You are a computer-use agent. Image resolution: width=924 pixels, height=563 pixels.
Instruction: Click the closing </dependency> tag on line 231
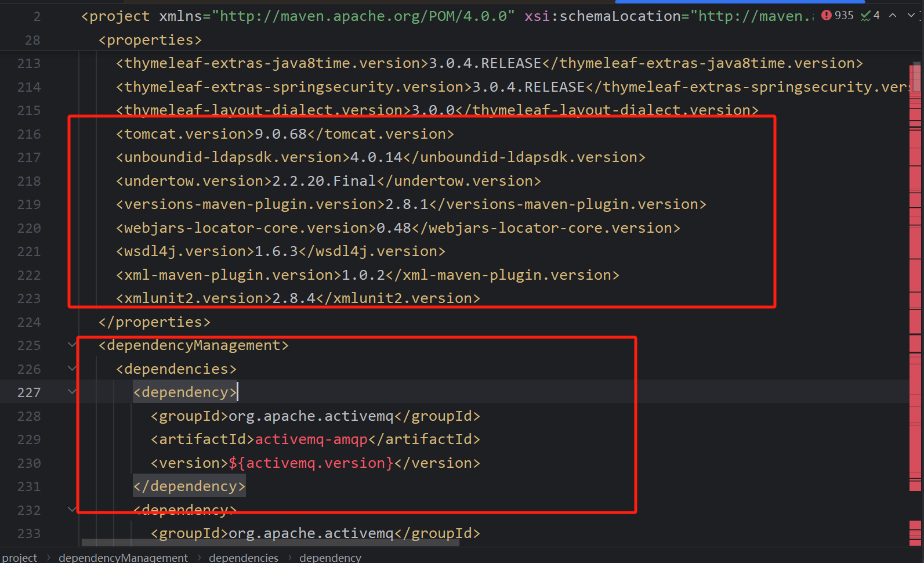(x=189, y=486)
